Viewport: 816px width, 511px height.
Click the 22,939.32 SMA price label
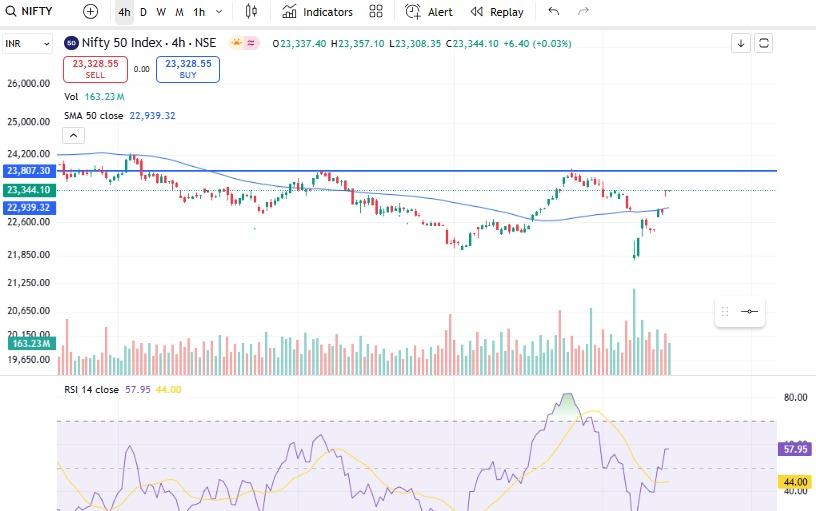[29, 208]
